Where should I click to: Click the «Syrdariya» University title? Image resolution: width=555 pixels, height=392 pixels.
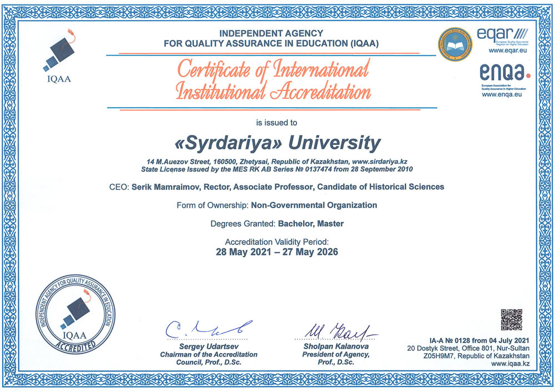point(277,143)
